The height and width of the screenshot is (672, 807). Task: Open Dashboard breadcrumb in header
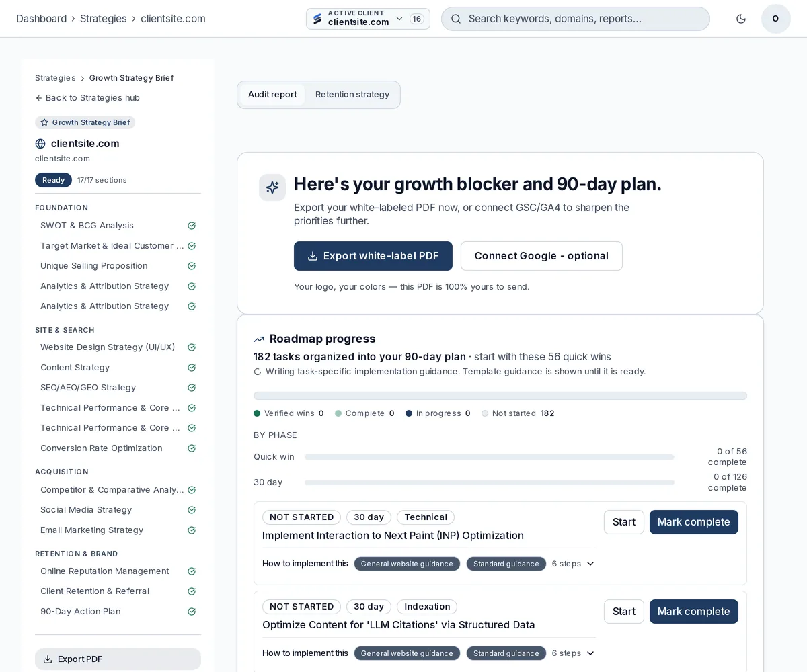click(x=41, y=19)
